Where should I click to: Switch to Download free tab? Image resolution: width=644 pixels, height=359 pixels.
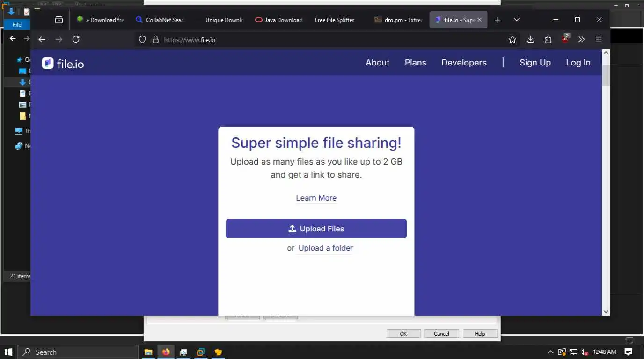coord(100,20)
